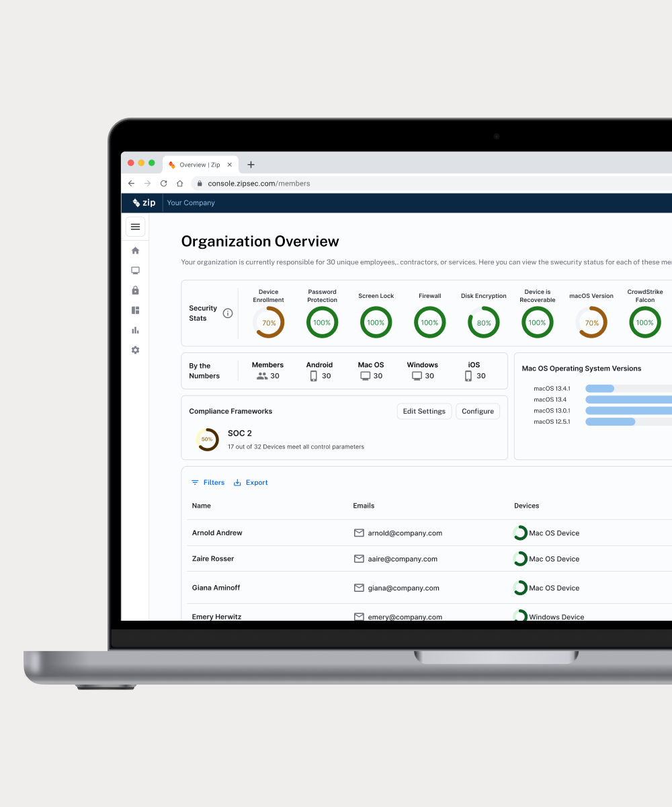Open the sidebar lock security icon
Image resolution: width=672 pixels, height=807 pixels.
pos(135,291)
